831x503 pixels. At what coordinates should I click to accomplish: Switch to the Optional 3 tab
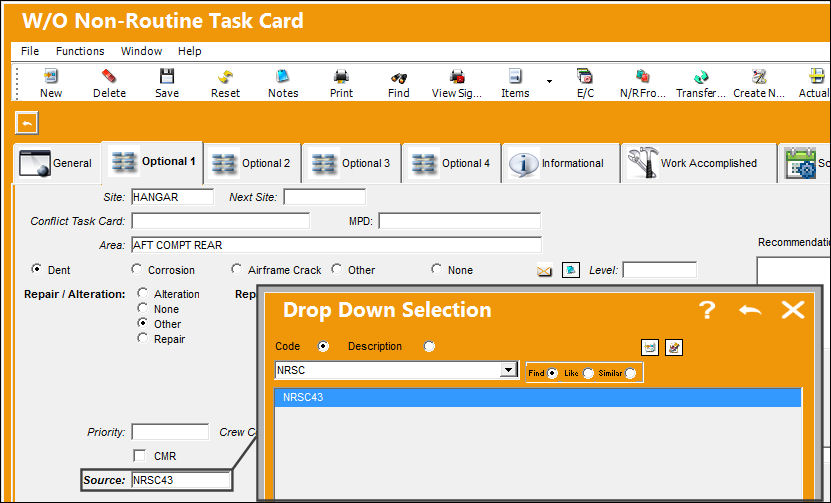coord(352,163)
